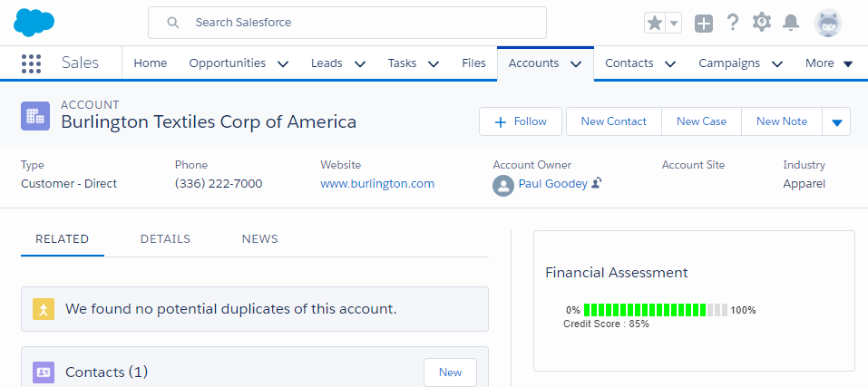Expand the Tasks tab chevron
The width and height of the screenshot is (868, 387).
pos(434,64)
